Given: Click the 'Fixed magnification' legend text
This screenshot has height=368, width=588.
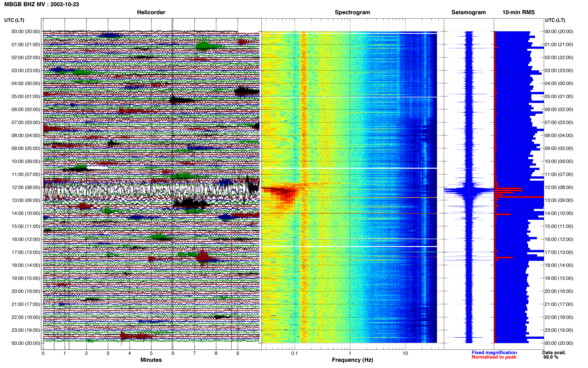Looking at the screenshot, I should pos(494,352).
